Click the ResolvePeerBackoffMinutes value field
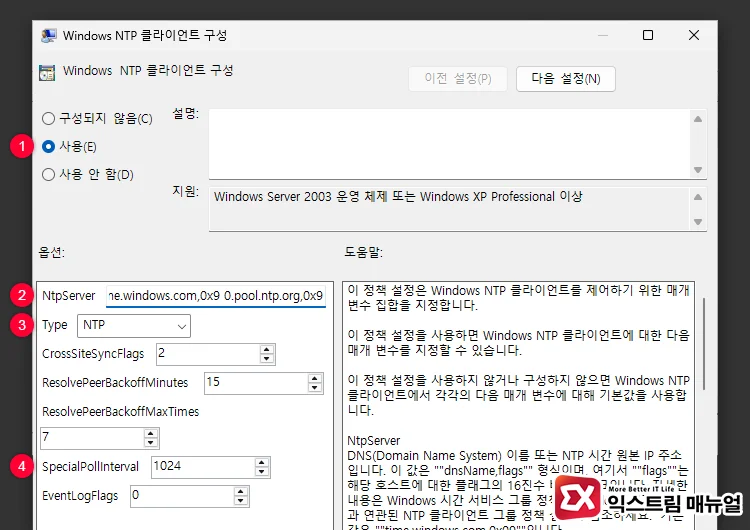This screenshot has height=530, width=750. [x=256, y=383]
